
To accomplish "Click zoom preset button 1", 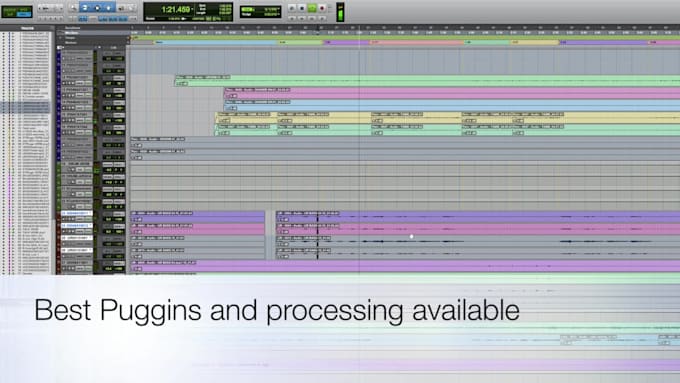I will 40,18.
